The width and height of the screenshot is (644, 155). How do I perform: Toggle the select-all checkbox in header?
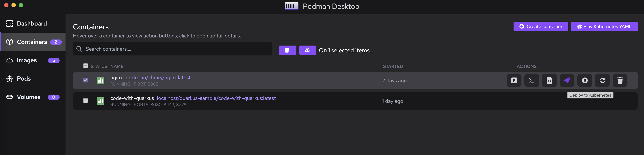[x=86, y=66]
